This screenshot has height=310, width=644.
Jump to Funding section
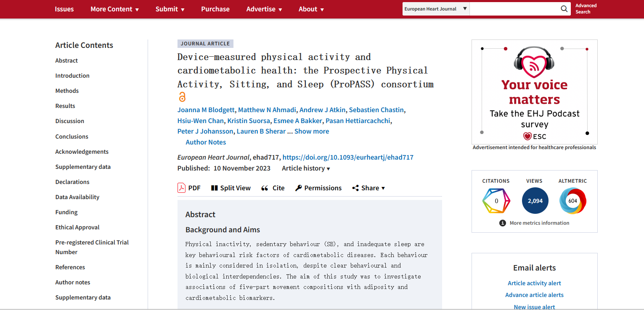[66, 212]
